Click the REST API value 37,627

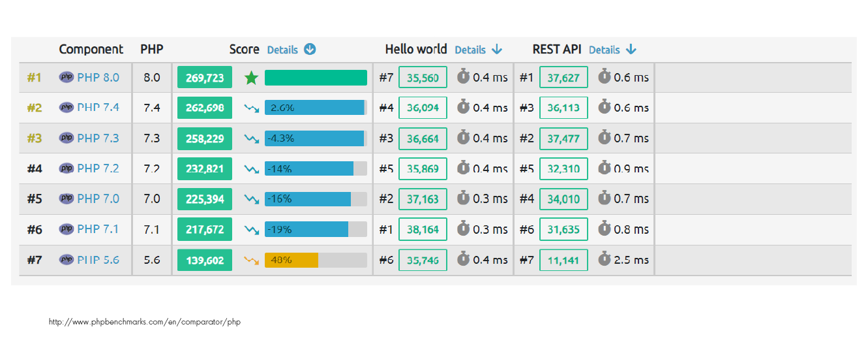(x=563, y=78)
